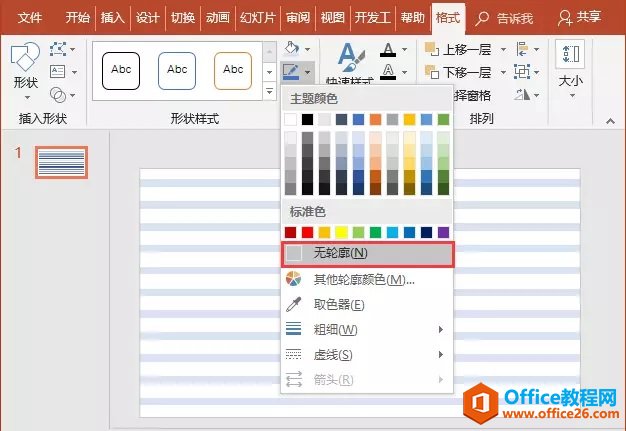Switch to the Insert (插入) tab
The image size is (626, 431).
click(x=113, y=18)
